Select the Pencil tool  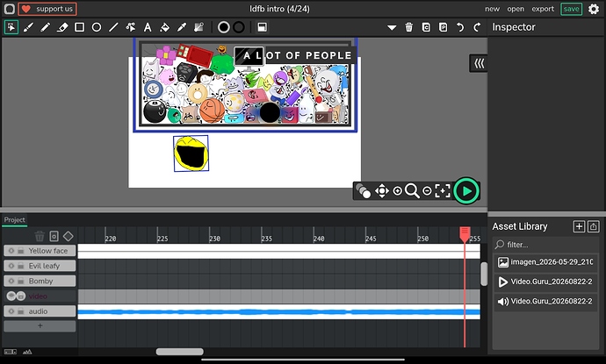point(45,27)
